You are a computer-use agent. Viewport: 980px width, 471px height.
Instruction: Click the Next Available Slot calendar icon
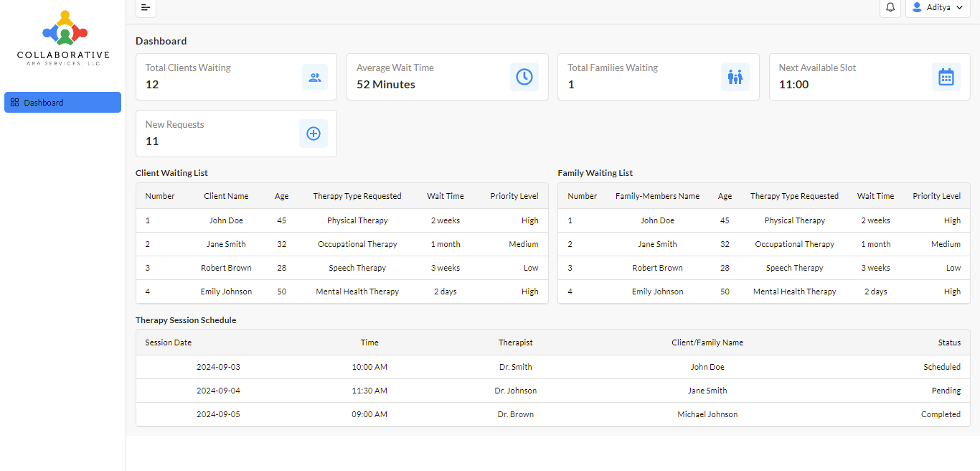[x=946, y=77]
